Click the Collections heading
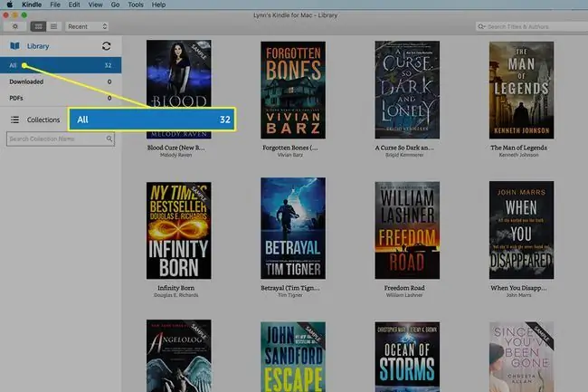The image size is (588, 392). pos(43,120)
